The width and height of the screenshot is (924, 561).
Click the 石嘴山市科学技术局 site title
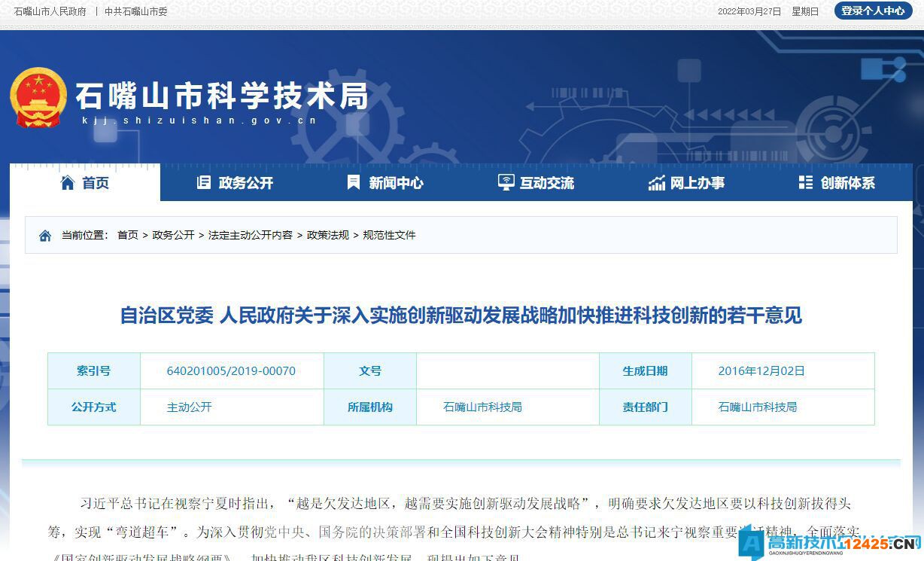[x=222, y=96]
